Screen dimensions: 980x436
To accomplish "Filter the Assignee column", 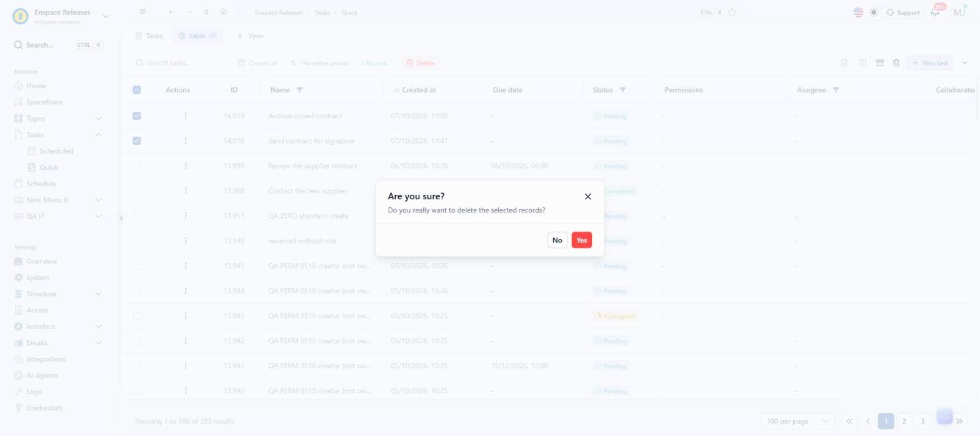I will click(x=836, y=90).
